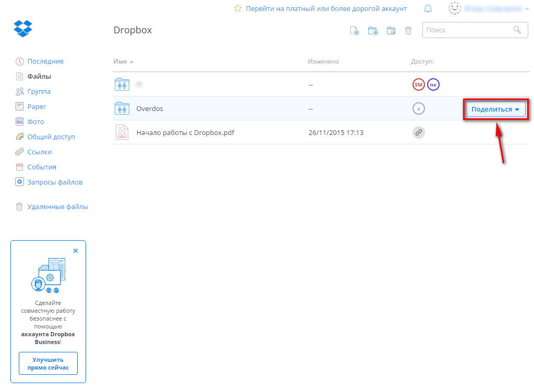
Task: Open Ссылки in sidebar
Action: 40,152
